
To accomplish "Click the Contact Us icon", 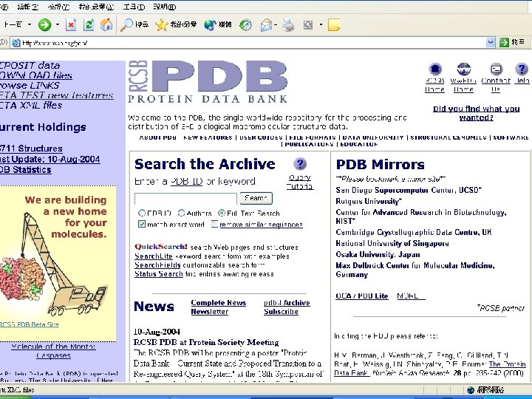I will [496, 69].
